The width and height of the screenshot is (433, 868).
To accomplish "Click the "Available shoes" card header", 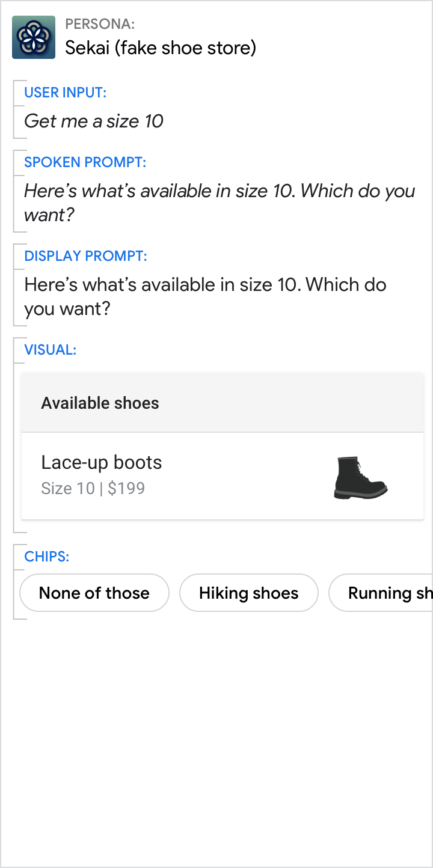I will coord(100,403).
